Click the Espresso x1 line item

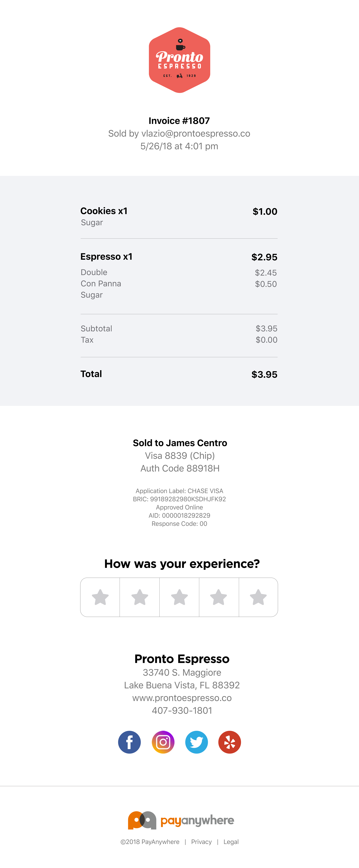[x=106, y=257]
